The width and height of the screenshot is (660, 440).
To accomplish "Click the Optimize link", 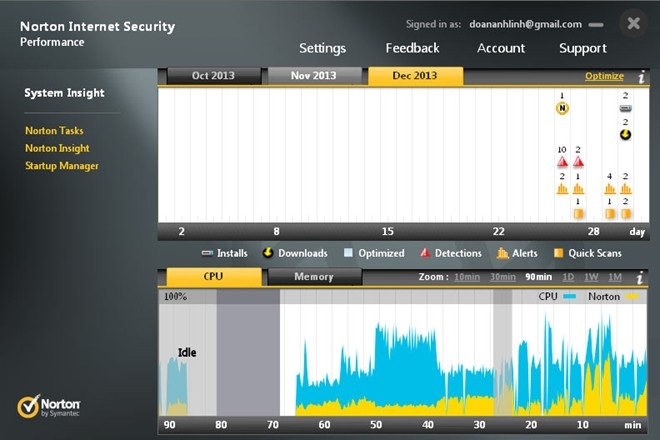I will 604,76.
